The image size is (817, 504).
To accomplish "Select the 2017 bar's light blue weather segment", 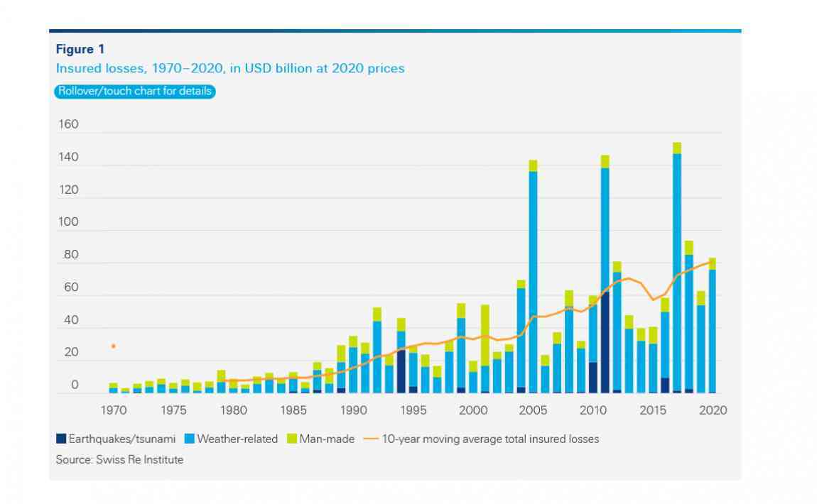I will tap(677, 270).
